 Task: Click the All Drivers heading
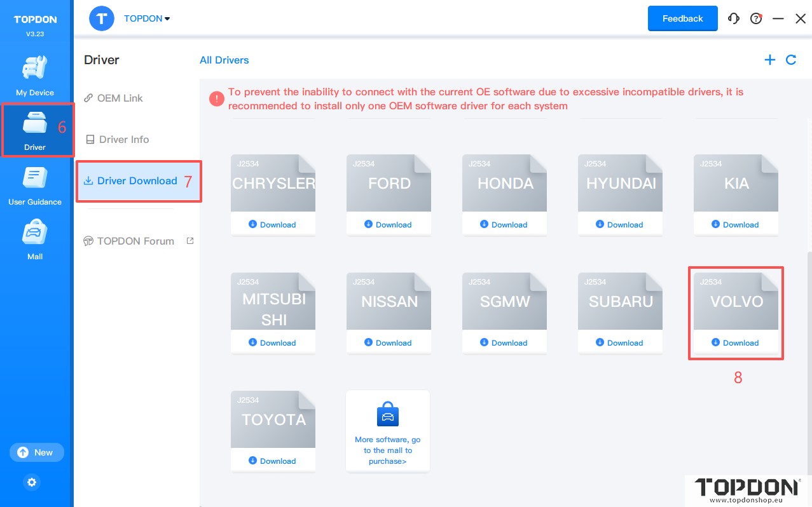coord(224,60)
